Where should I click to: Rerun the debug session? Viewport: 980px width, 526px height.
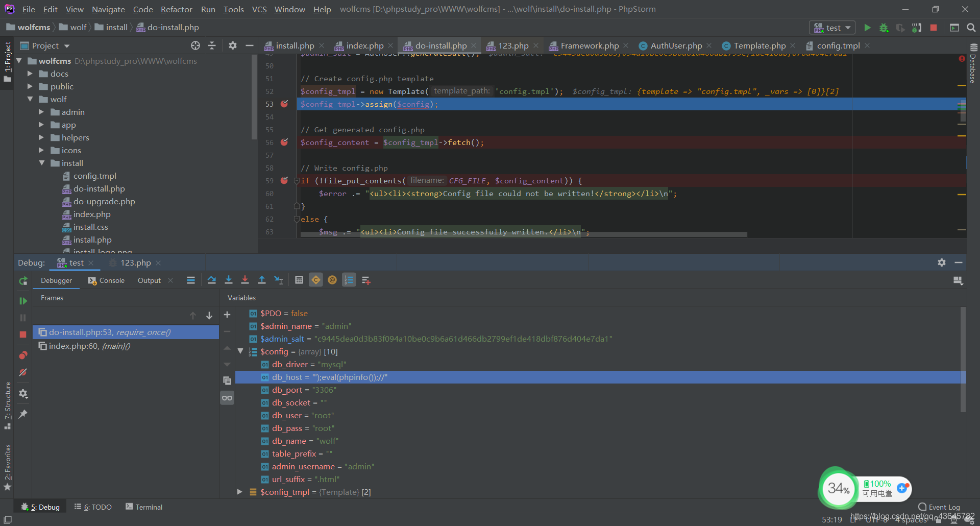tap(23, 280)
